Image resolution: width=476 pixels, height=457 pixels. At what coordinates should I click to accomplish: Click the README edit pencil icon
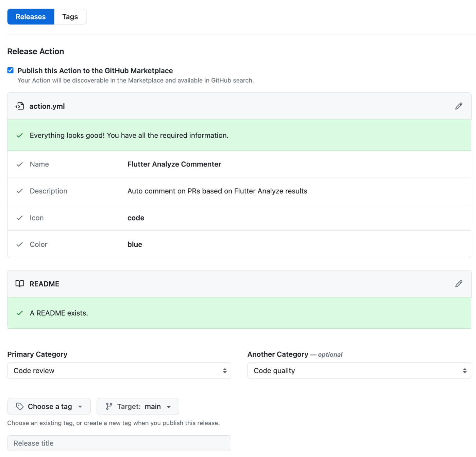tap(459, 284)
